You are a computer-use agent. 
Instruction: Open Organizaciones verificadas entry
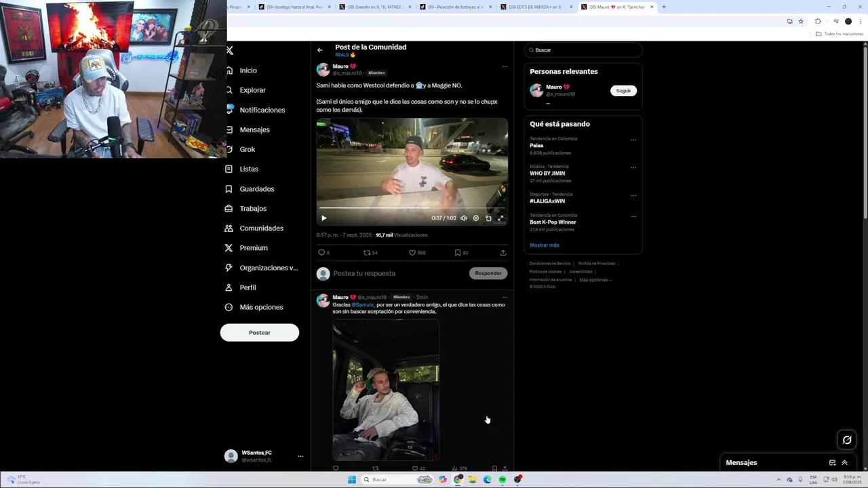pos(261,268)
